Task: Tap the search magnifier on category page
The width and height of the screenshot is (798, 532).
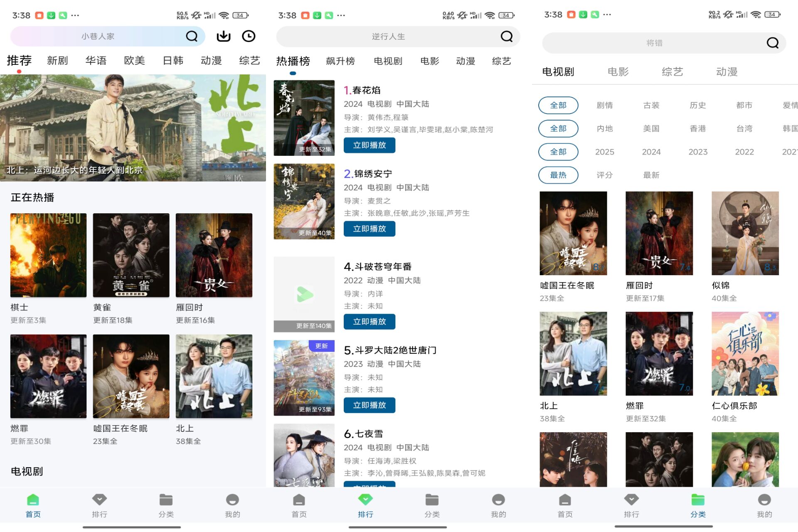Action: (x=772, y=43)
